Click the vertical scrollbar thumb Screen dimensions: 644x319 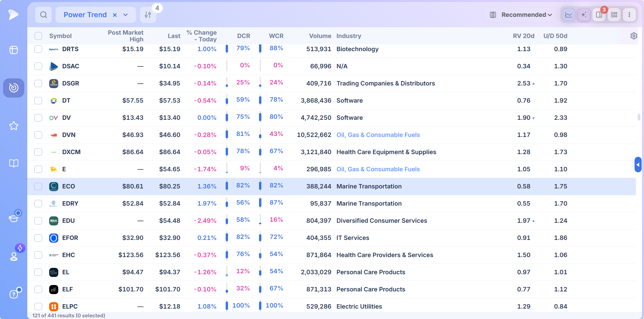(x=639, y=117)
